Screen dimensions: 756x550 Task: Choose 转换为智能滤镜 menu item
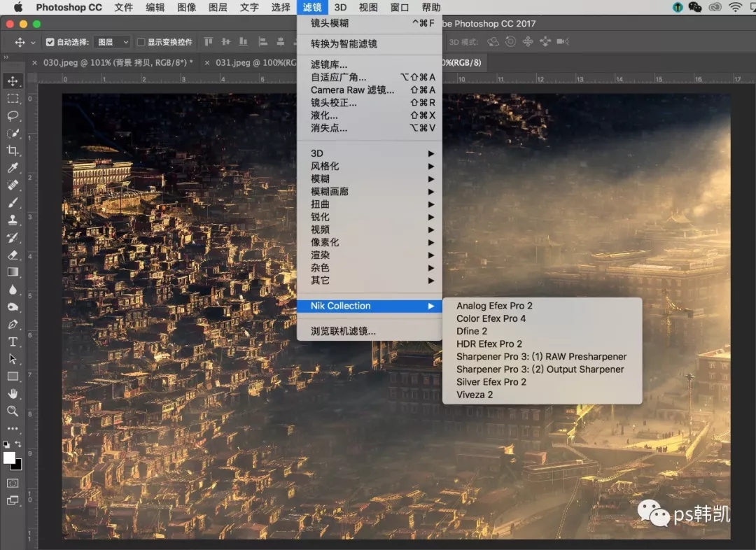click(370, 44)
